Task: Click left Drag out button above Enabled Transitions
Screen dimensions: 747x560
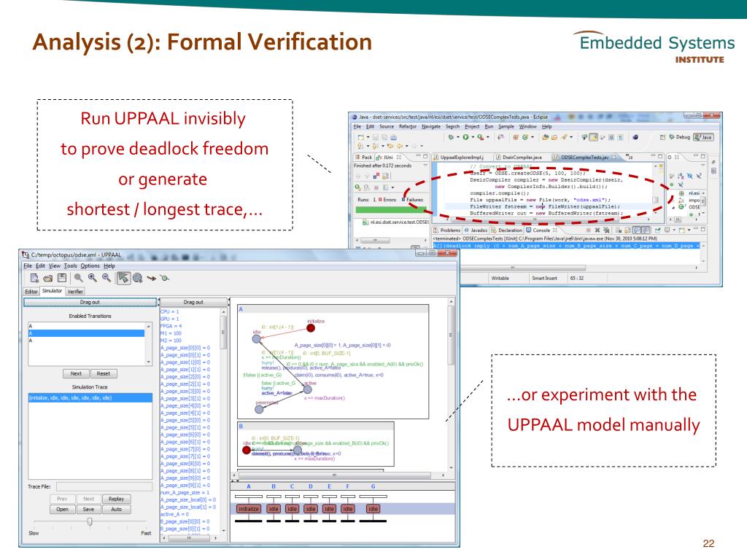Action: [90, 303]
